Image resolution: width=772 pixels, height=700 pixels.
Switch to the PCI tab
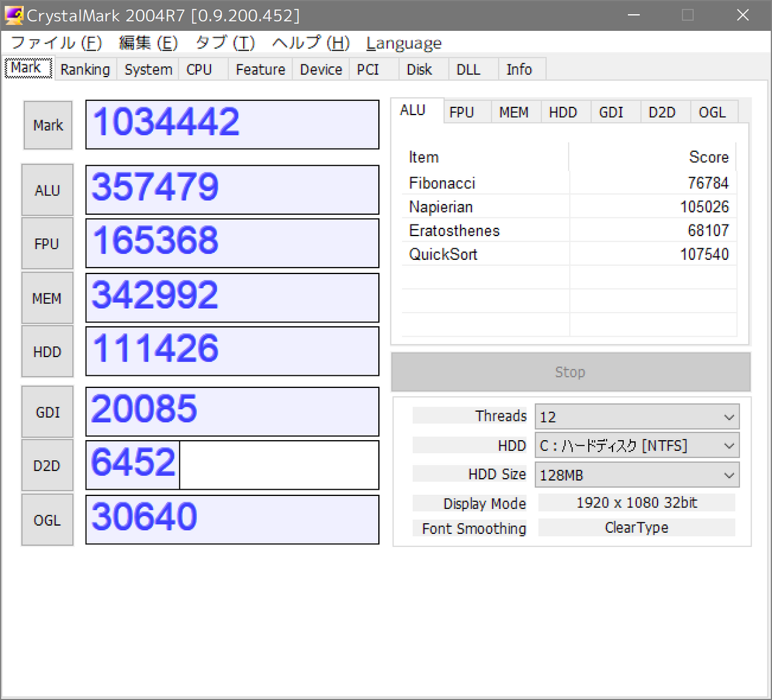click(x=374, y=69)
